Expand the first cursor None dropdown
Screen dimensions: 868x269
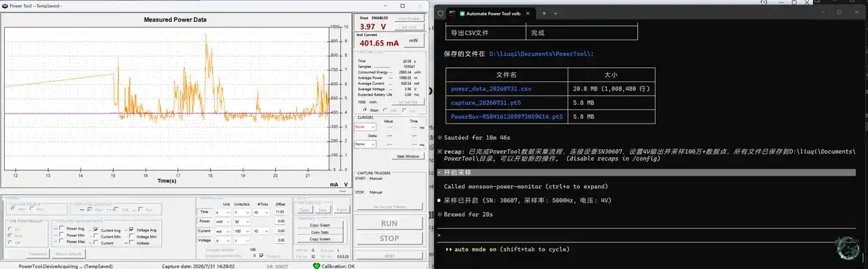366,126
